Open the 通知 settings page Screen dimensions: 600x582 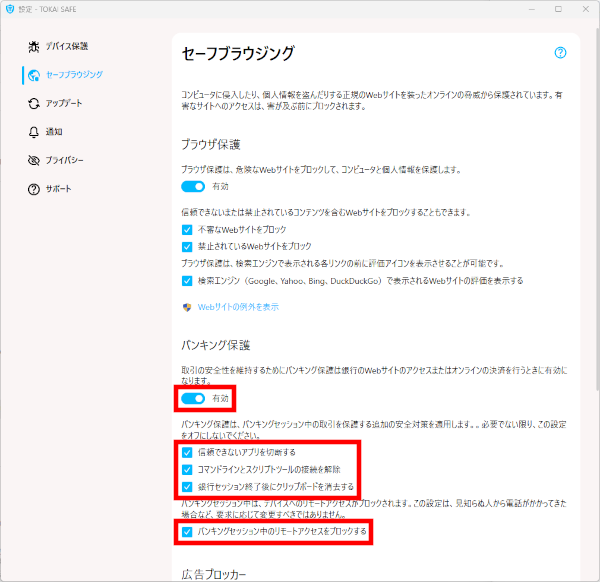click(54, 132)
